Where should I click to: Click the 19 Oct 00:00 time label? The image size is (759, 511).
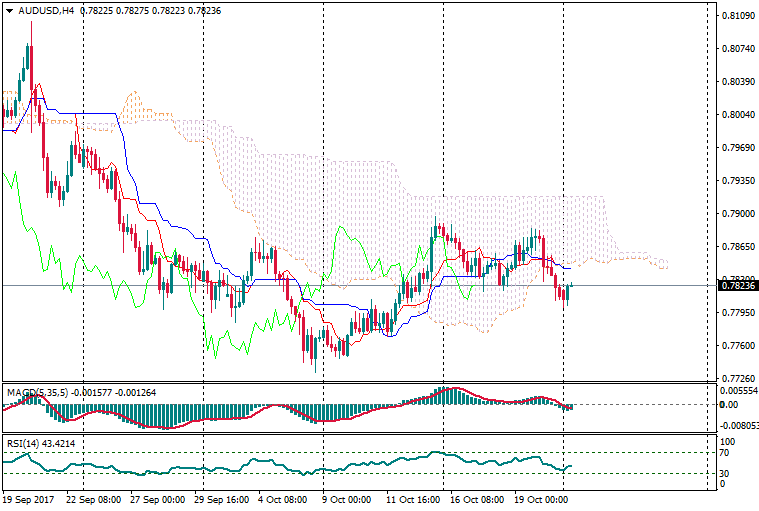[x=543, y=499]
